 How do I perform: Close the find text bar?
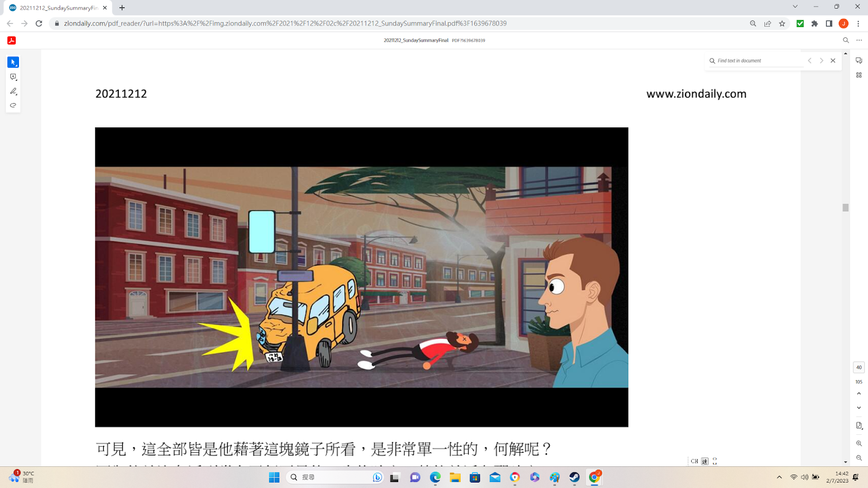(833, 61)
